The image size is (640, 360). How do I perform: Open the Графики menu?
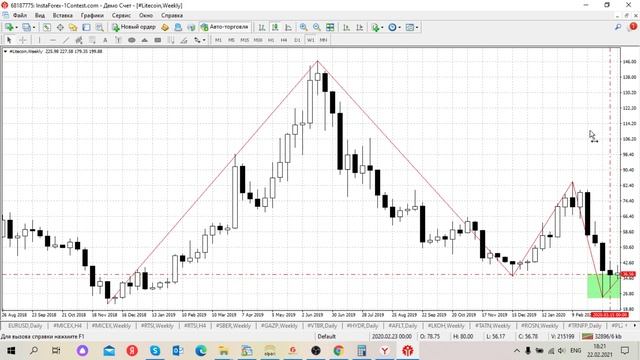[x=92, y=16]
